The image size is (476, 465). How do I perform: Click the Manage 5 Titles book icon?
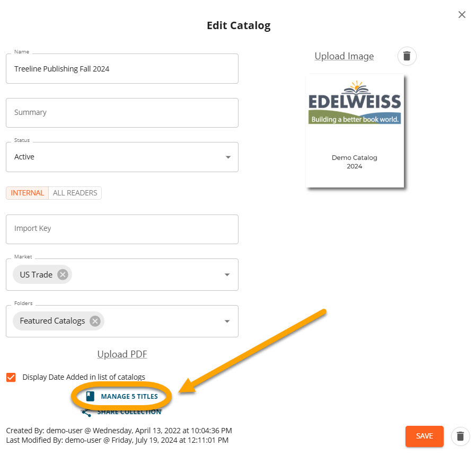(90, 396)
